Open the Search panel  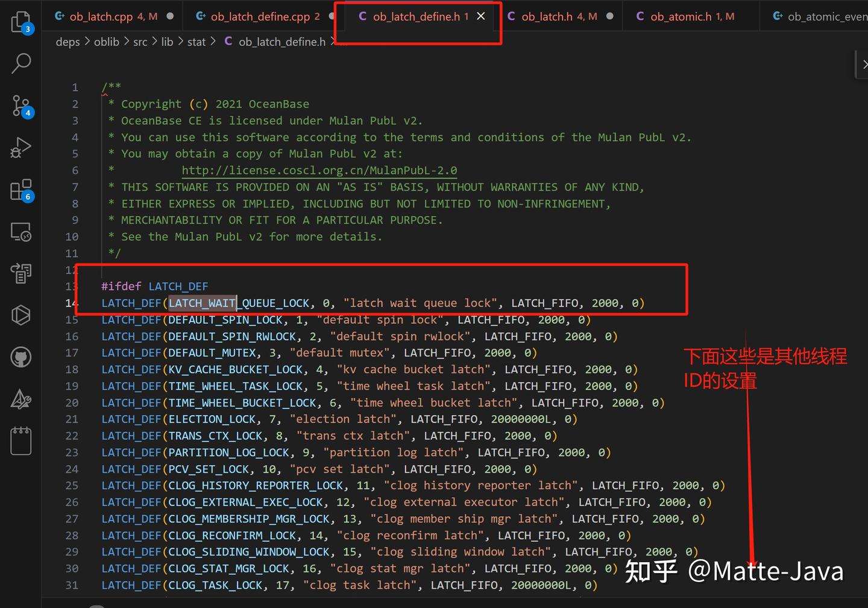click(21, 63)
